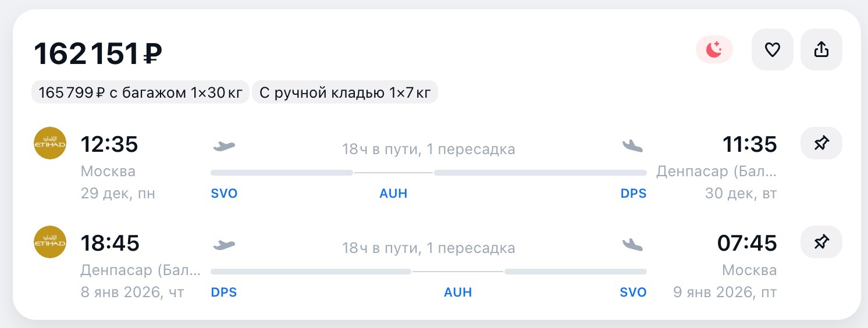Click the takeoff plane icon on return flight
The height and width of the screenshot is (328, 868).
[224, 245]
